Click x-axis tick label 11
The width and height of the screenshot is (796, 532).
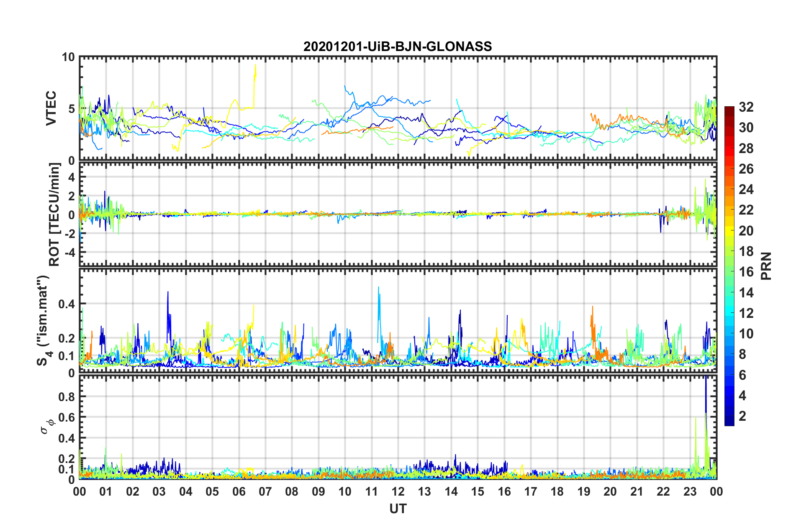pyautogui.click(x=372, y=491)
